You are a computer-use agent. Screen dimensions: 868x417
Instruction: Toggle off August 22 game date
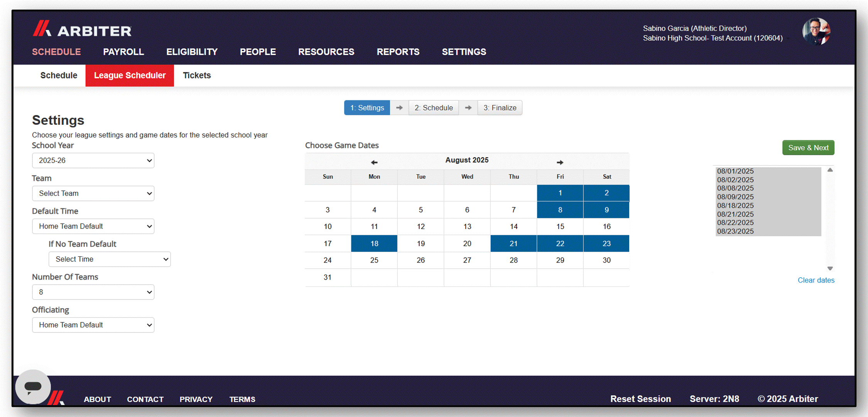(x=560, y=243)
